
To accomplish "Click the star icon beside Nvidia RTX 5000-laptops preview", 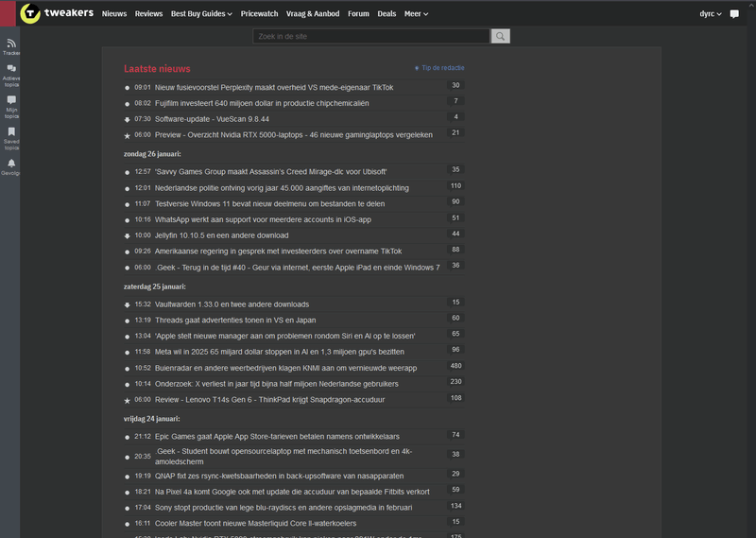I will point(128,135).
